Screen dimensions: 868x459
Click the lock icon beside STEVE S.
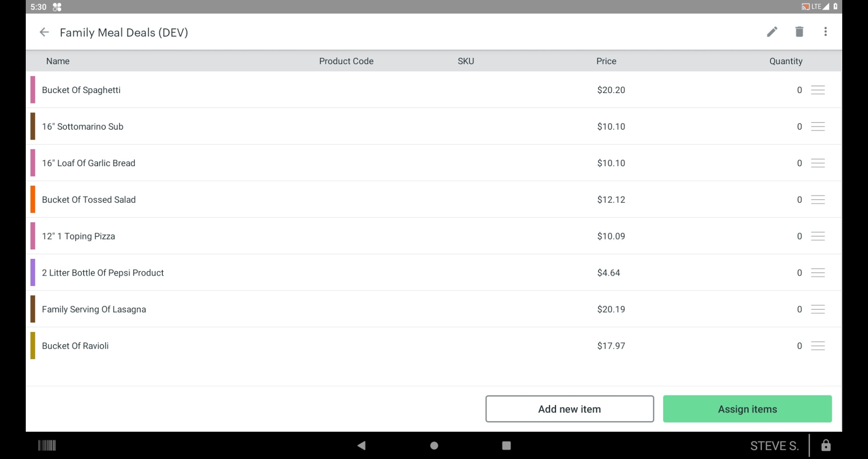coord(826,445)
